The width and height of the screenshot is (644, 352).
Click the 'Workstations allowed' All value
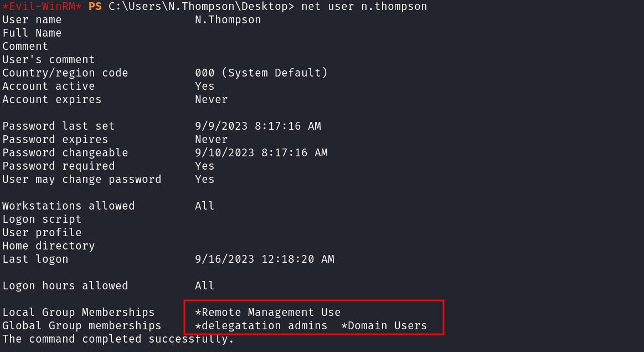204,206
